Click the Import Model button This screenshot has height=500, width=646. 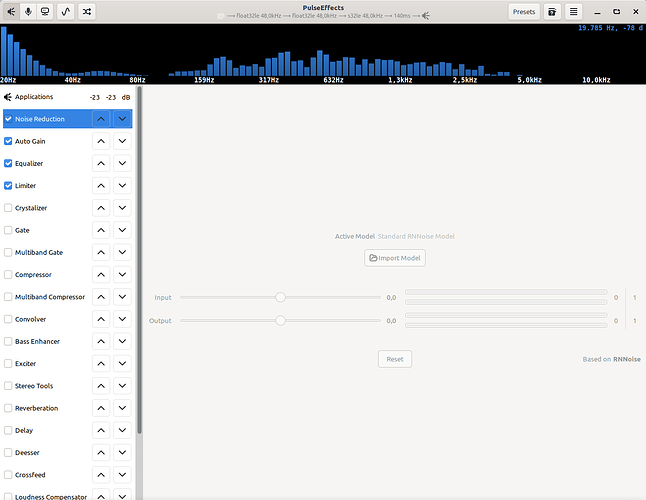[395, 258]
